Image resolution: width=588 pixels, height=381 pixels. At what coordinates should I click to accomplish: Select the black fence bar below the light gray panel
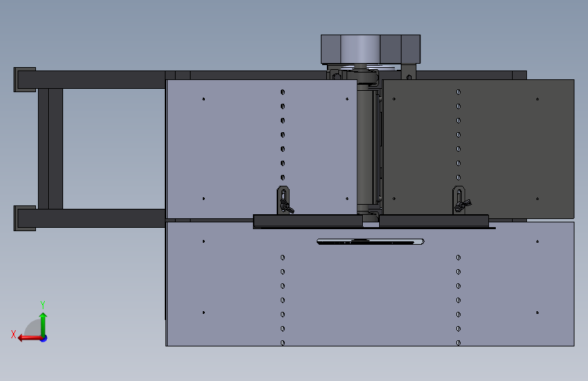(x=308, y=221)
